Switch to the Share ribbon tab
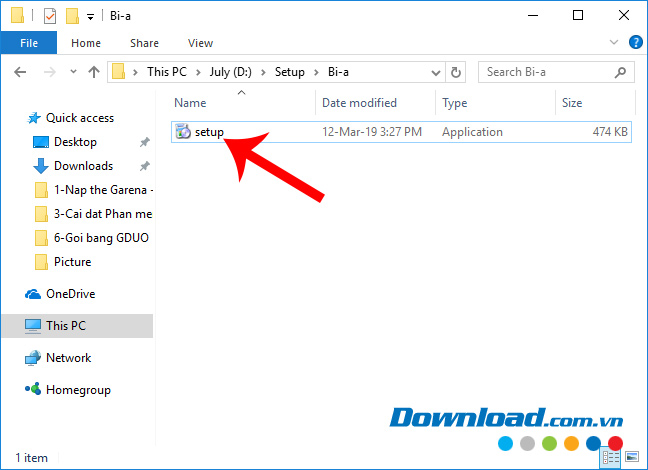This screenshot has height=470, width=648. (144, 43)
